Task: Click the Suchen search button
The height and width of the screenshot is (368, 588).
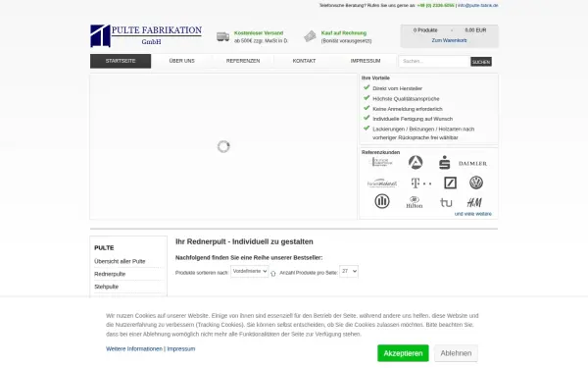Action: pyautogui.click(x=481, y=62)
